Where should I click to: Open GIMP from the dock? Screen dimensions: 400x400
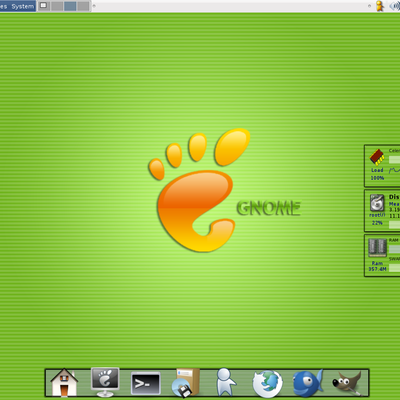[347, 384]
